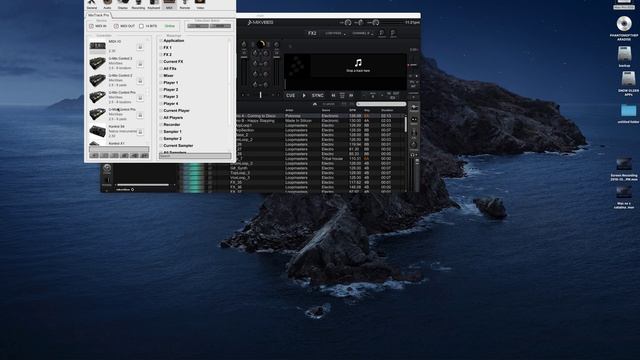
Task: Click the 'Tribal House' genre cell
Action: click(332, 158)
